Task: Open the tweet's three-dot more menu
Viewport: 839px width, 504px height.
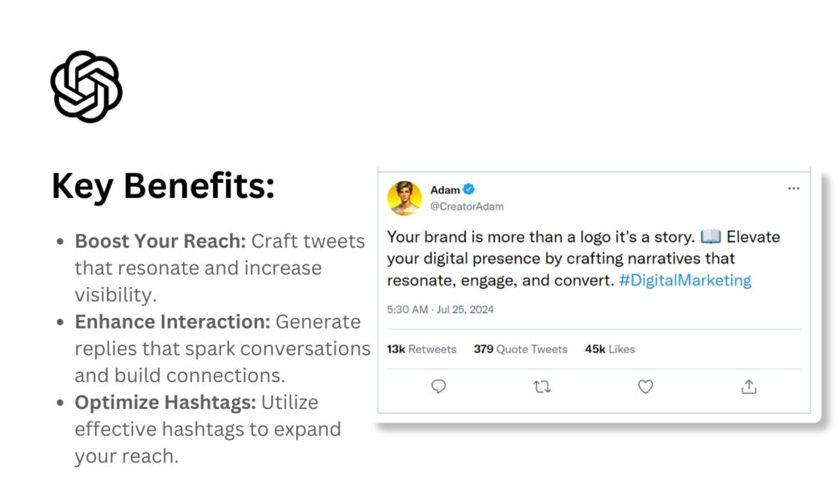Action: 794,189
